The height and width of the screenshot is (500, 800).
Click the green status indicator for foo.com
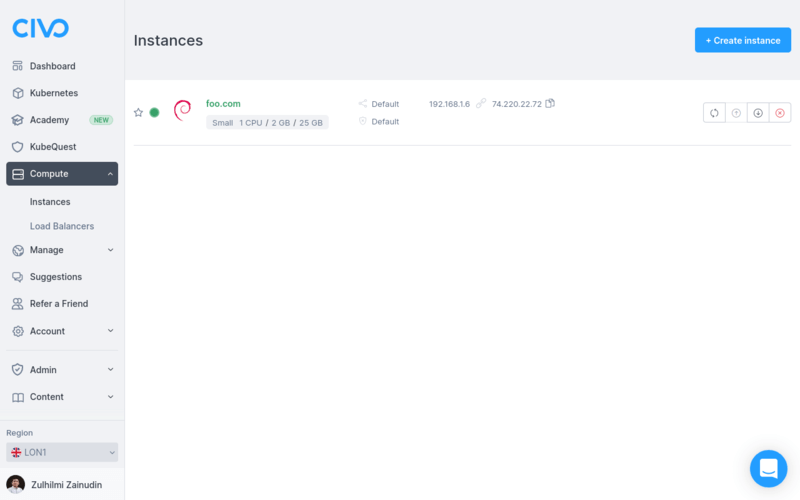(155, 113)
